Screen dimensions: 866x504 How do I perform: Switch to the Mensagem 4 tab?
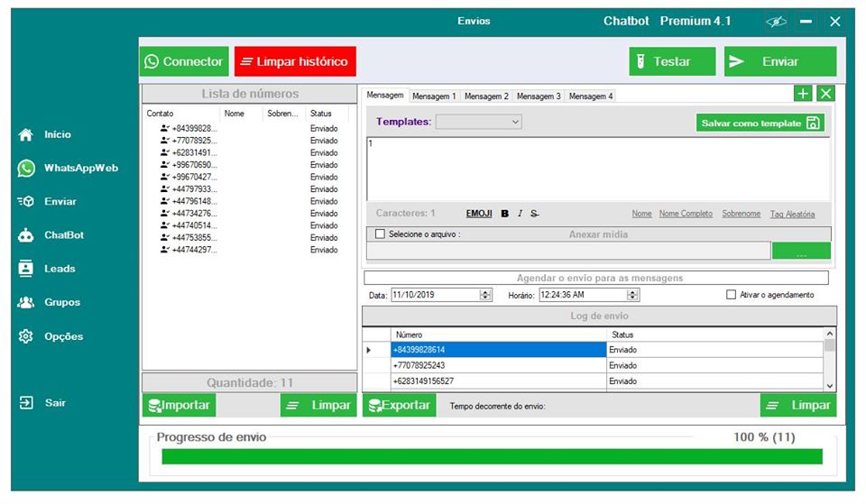coord(590,96)
